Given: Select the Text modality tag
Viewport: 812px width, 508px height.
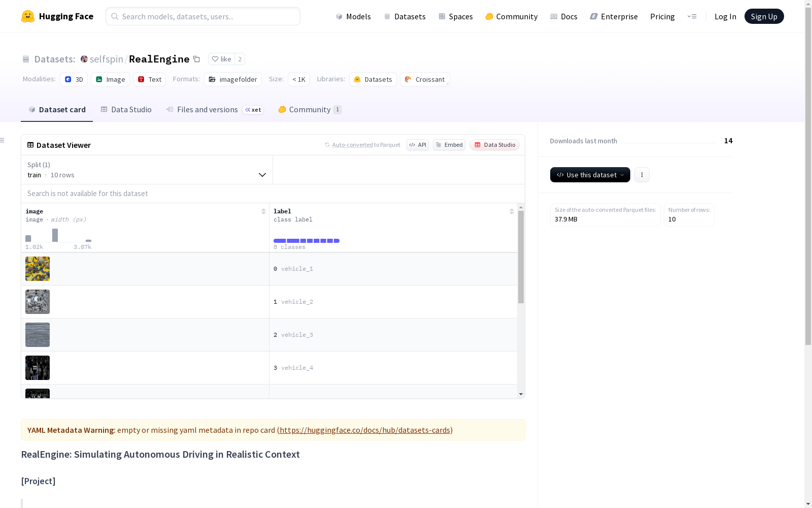Looking at the screenshot, I should [x=150, y=79].
